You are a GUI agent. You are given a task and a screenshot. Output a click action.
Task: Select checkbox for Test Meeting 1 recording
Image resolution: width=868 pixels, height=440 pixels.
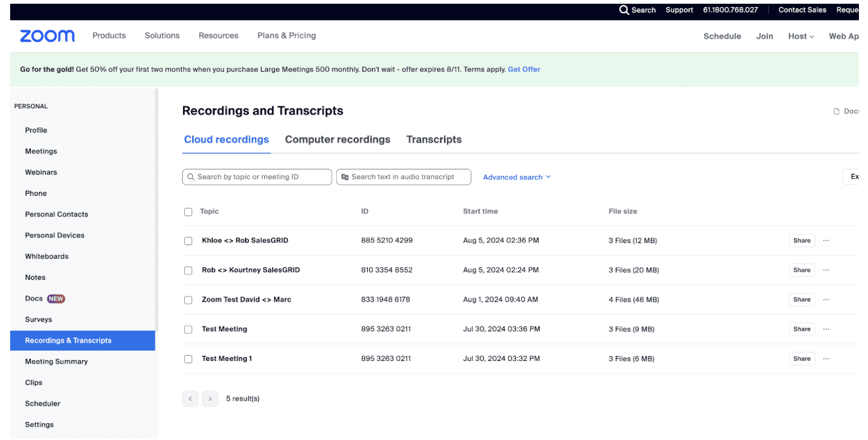(x=188, y=359)
